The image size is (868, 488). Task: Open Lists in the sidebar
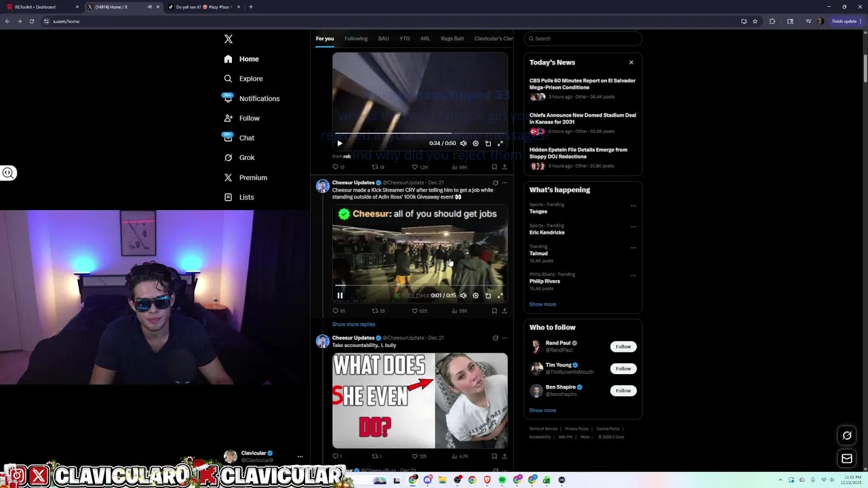[x=239, y=197]
